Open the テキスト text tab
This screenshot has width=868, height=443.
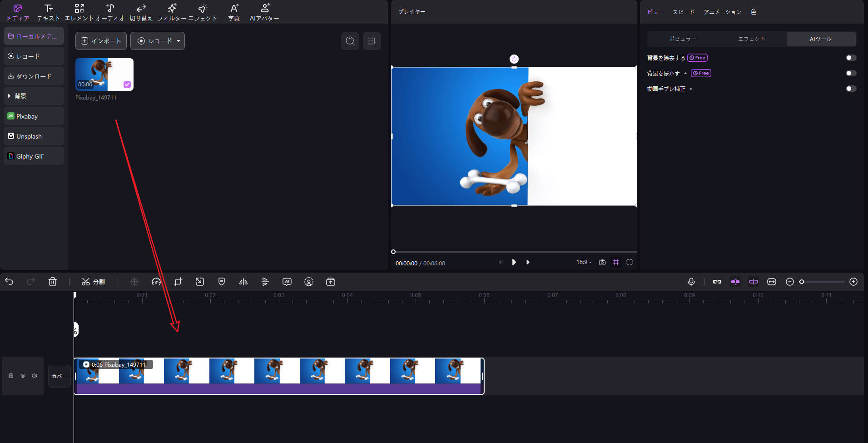click(x=48, y=12)
